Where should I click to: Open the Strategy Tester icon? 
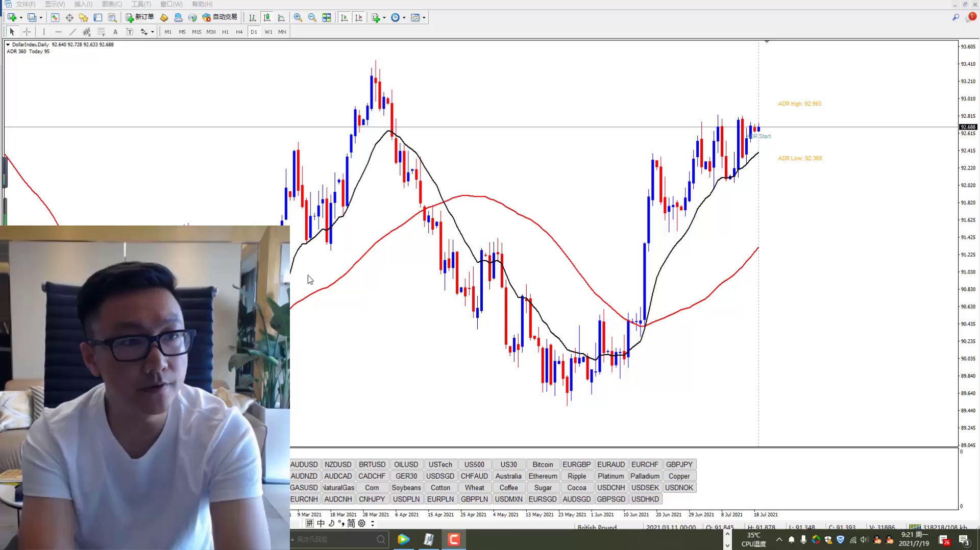pyautogui.click(x=112, y=18)
